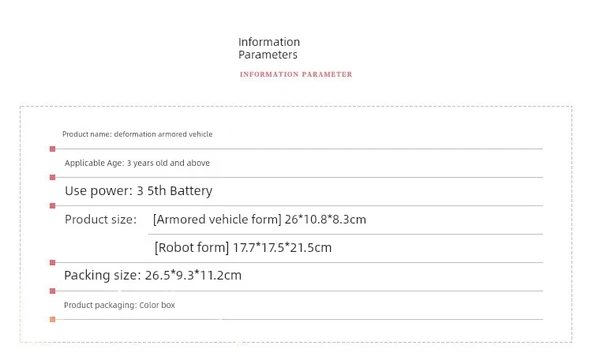This screenshot has width=592, height=361.
Task: Select the Robot form 17.7*17.5*21.5cm text
Action: click(243, 248)
